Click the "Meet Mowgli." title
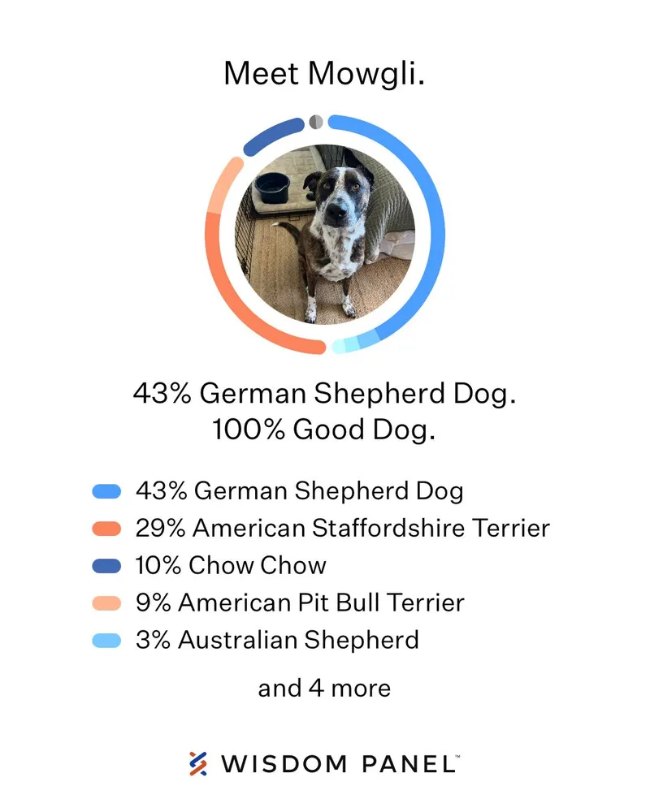Viewport: 650px width, 812px height. coord(325,74)
